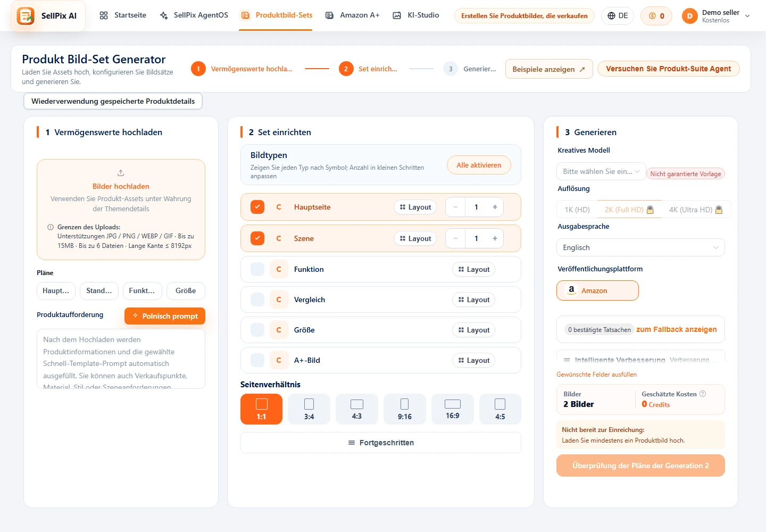Image resolution: width=766 pixels, height=532 pixels.
Task: Click the D avatar of Demo seller
Action: point(689,16)
